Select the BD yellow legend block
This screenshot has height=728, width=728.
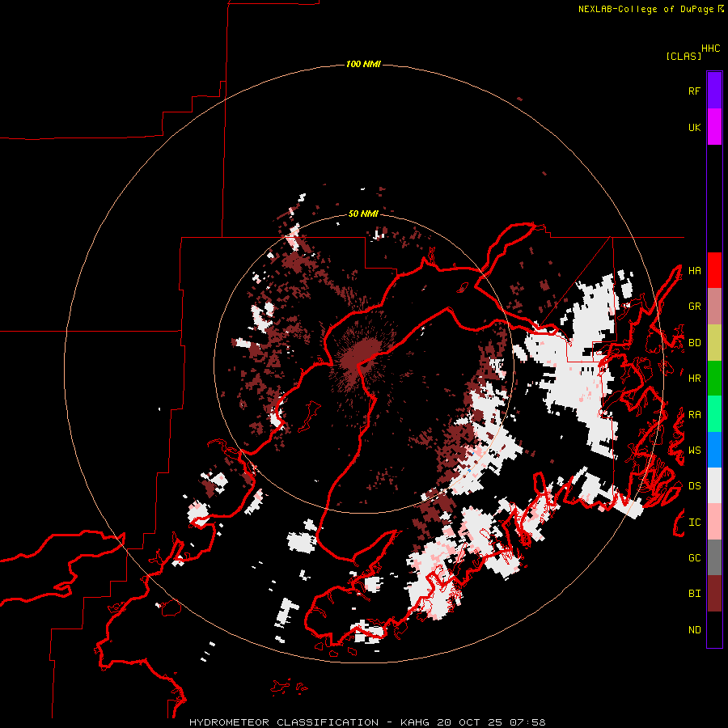pos(714,343)
